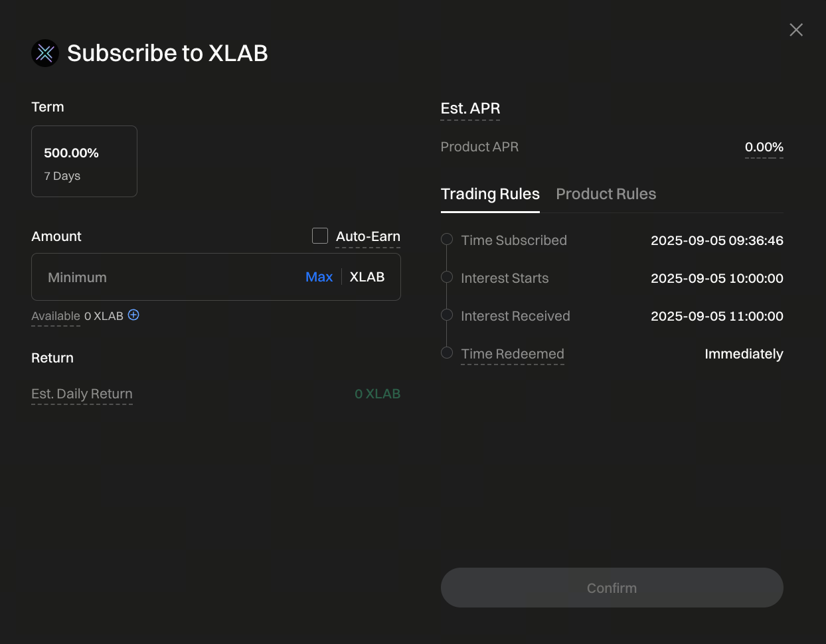Viewport: 826px width, 644px height.
Task: Click the Interest Starts timeline marker
Action: coord(447,277)
